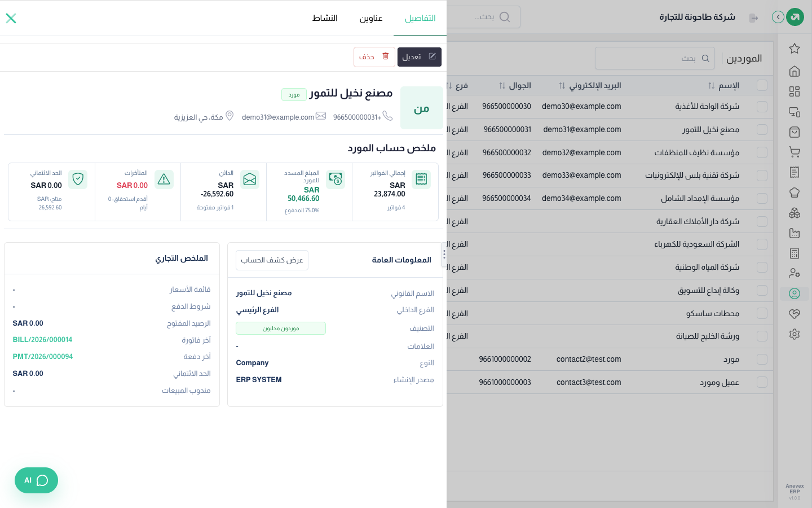812x508 pixels.
Task: Select checkbox for مصنع نخيل للتمور row
Action: [x=762, y=129]
